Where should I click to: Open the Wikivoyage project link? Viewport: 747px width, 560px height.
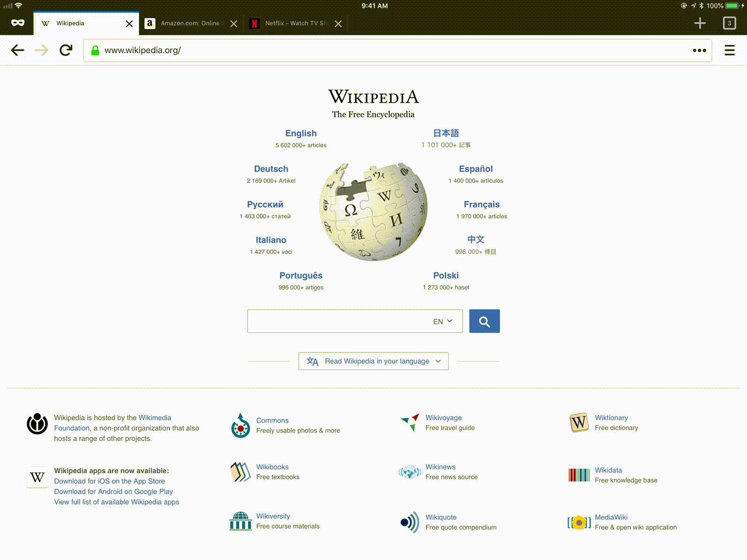pos(444,418)
